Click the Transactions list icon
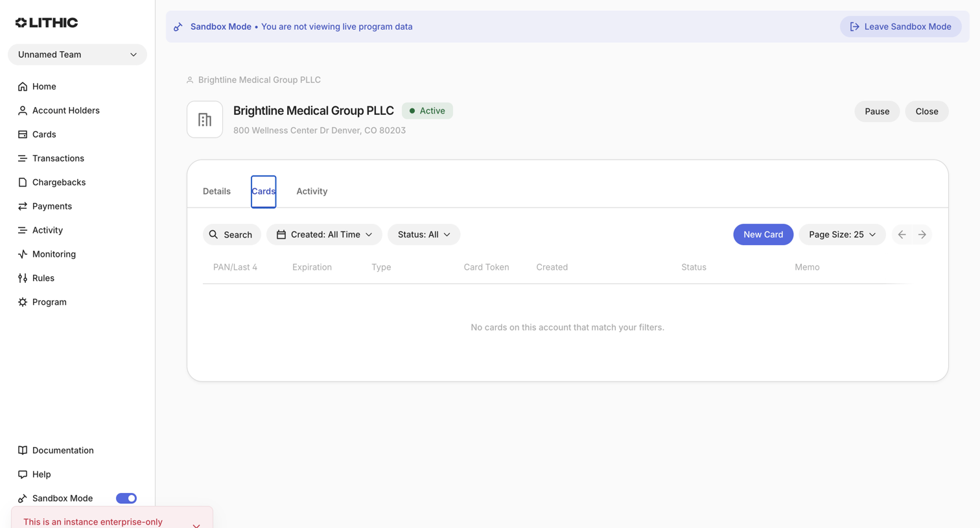The image size is (980, 528). (23, 158)
